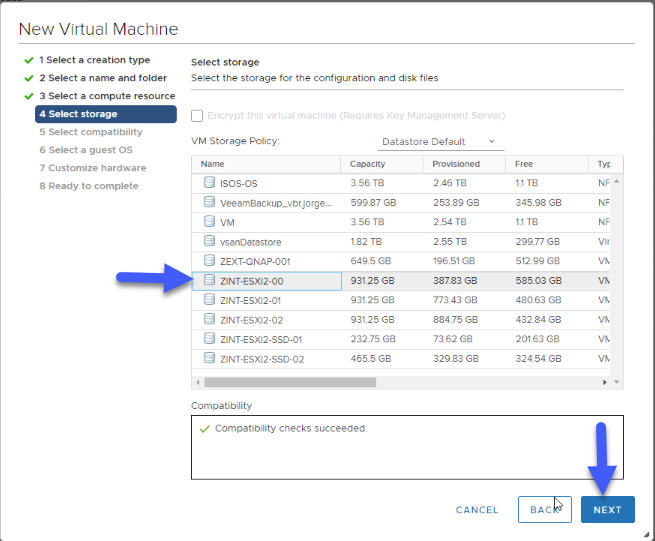The width and height of the screenshot is (655, 541).
Task: Click the 232.75 GB capacity cell
Action: click(373, 339)
